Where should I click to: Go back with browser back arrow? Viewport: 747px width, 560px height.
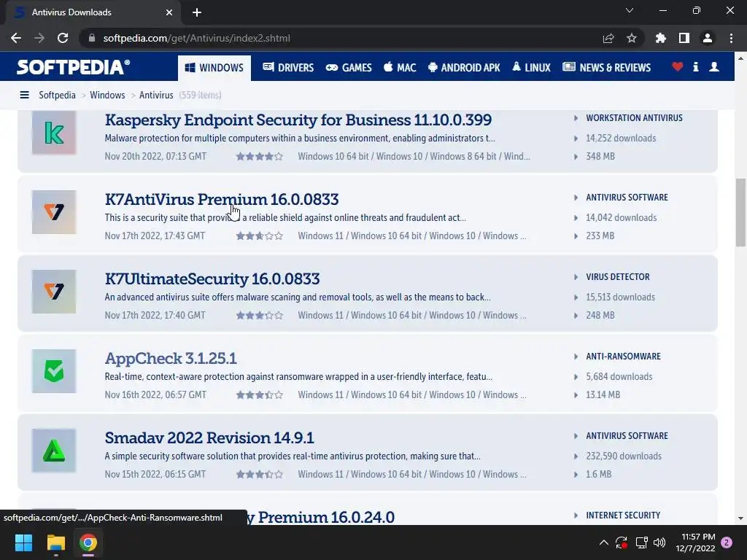pos(16,38)
